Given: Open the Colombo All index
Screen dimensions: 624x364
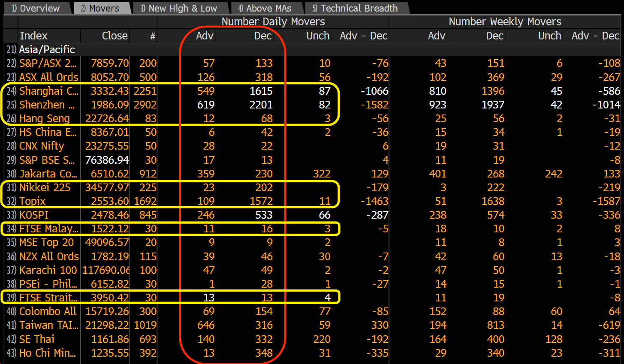Looking at the screenshot, I should 48,311.
